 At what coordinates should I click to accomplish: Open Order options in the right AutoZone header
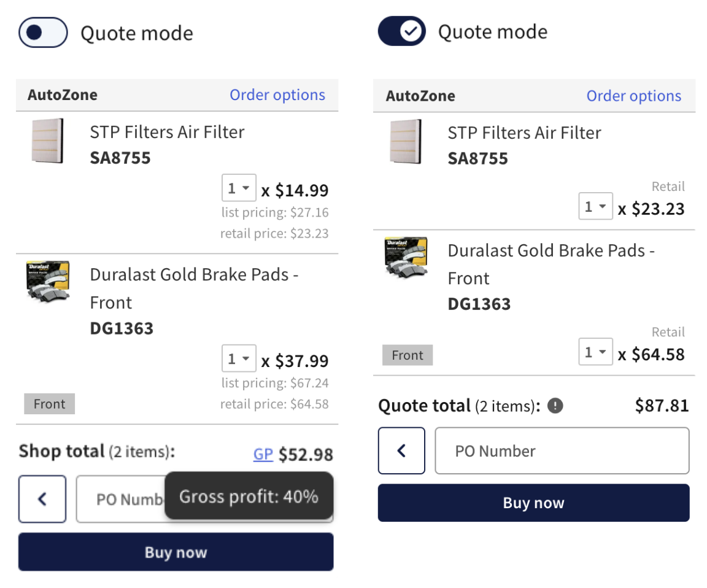point(633,96)
